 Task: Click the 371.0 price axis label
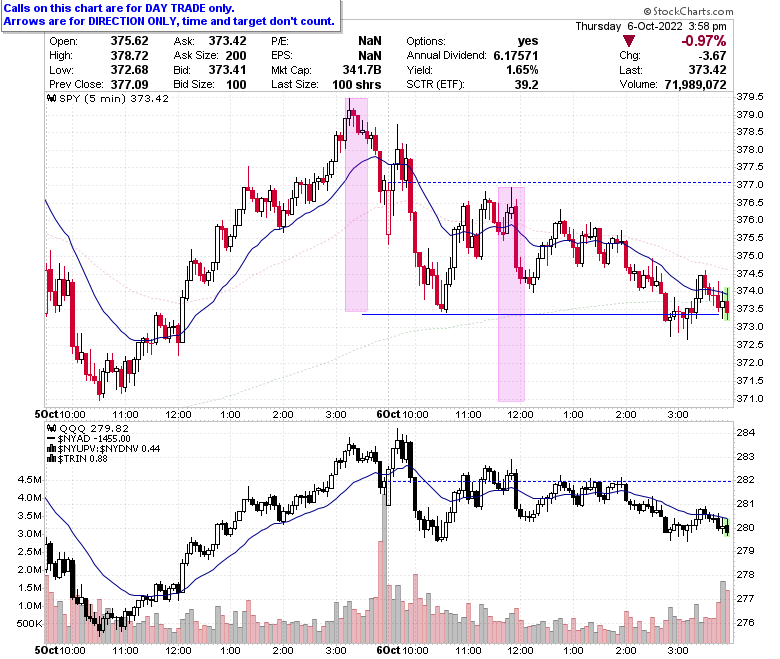750,399
